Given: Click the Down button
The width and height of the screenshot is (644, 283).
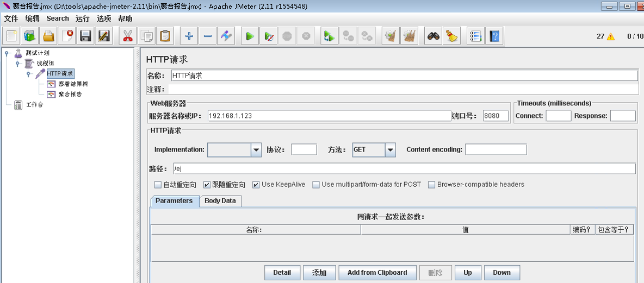Looking at the screenshot, I should (502, 273).
